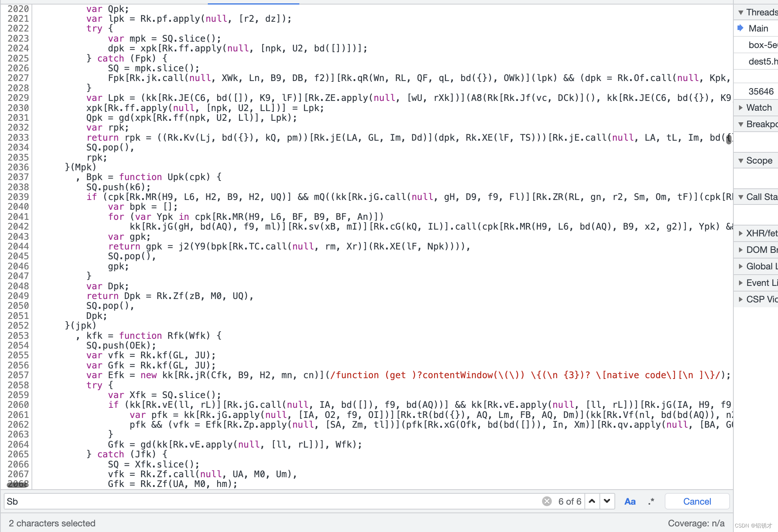Cancel the search bar
The width and height of the screenshot is (778, 532).
(697, 502)
